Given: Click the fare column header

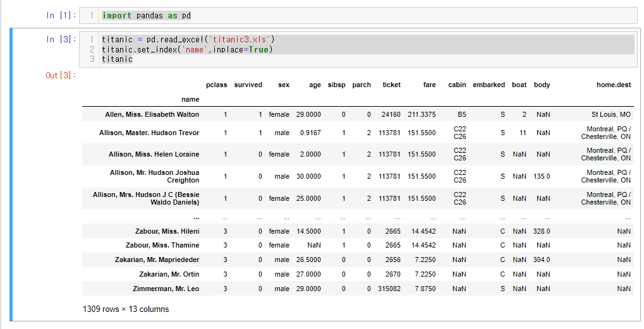Looking at the screenshot, I should point(430,85).
